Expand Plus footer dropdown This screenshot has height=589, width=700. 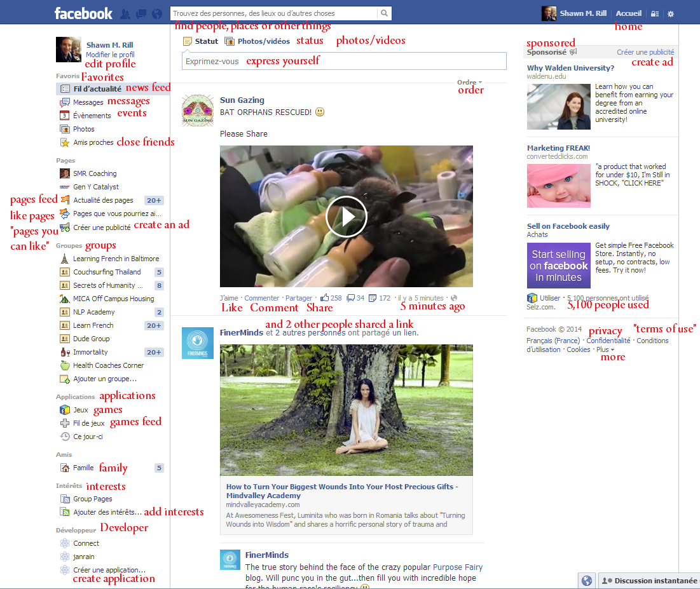(x=605, y=349)
